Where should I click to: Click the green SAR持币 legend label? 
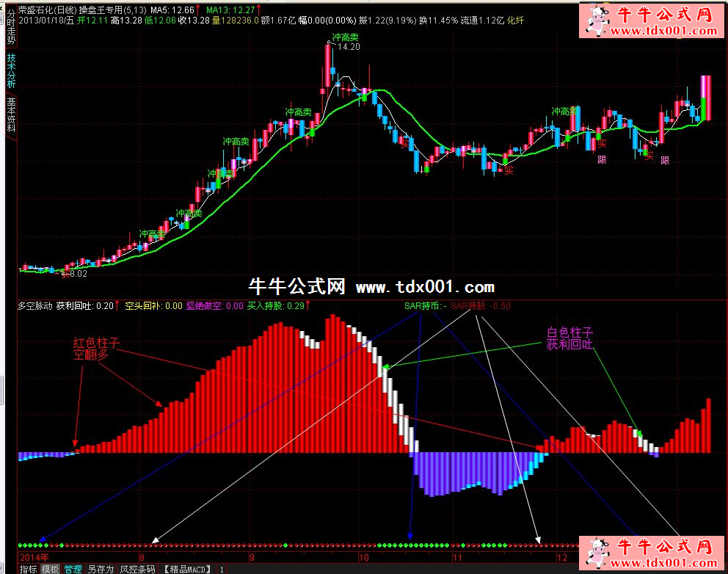(421, 305)
